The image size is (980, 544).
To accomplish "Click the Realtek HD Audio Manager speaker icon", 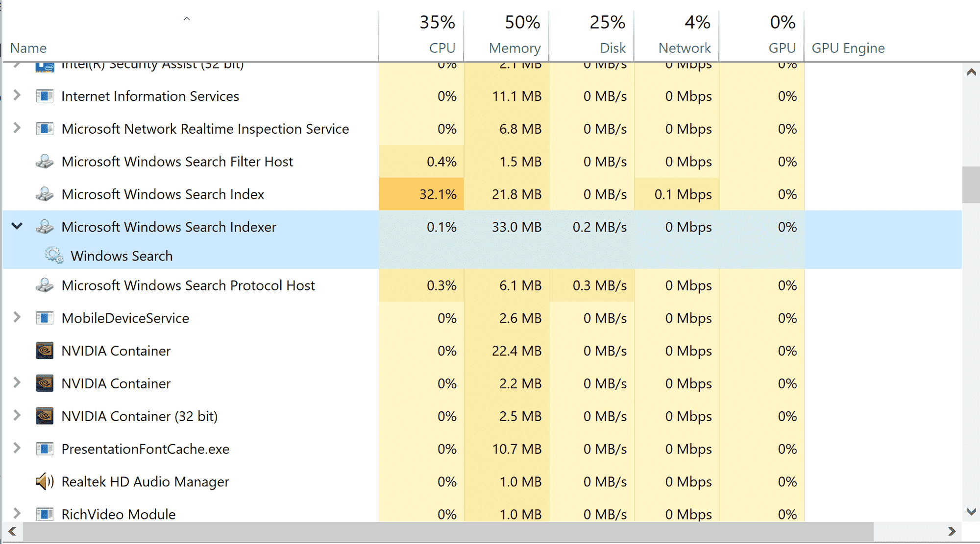I will [44, 482].
